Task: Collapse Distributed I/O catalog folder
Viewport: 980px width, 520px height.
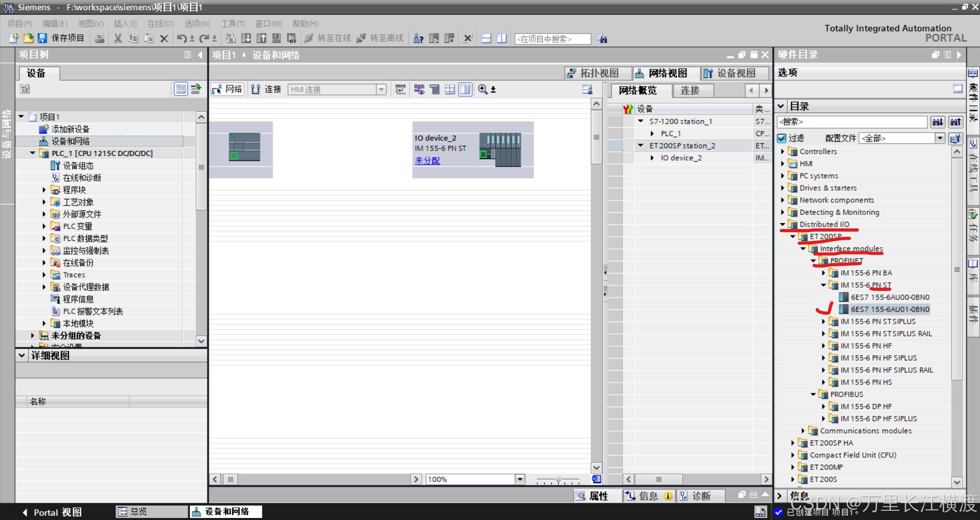Action: click(783, 224)
